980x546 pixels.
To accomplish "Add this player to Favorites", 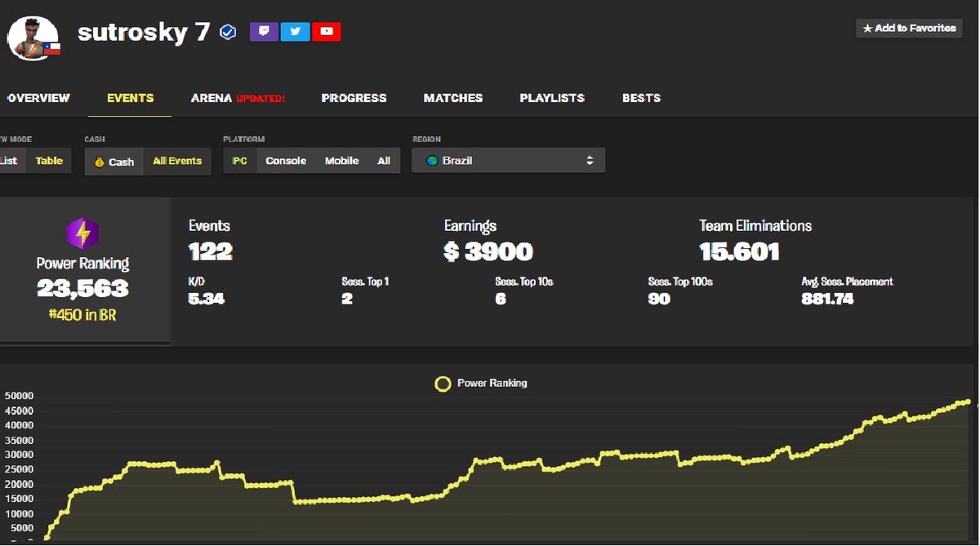I will [909, 28].
